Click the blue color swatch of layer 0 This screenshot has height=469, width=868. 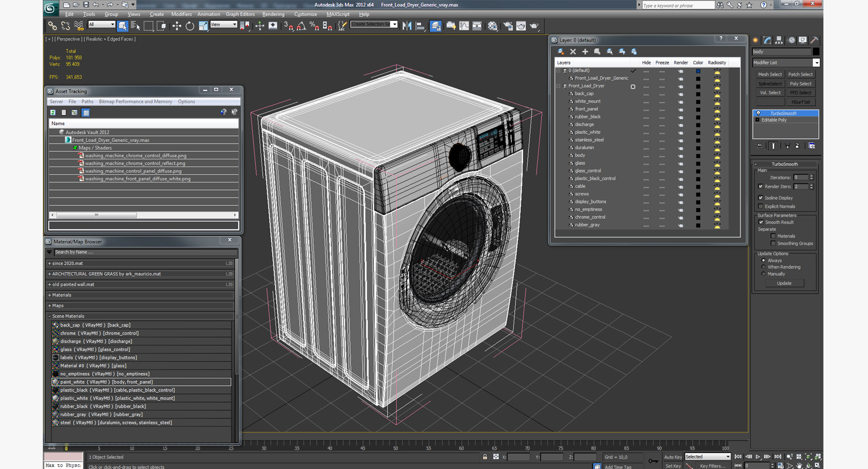698,71
